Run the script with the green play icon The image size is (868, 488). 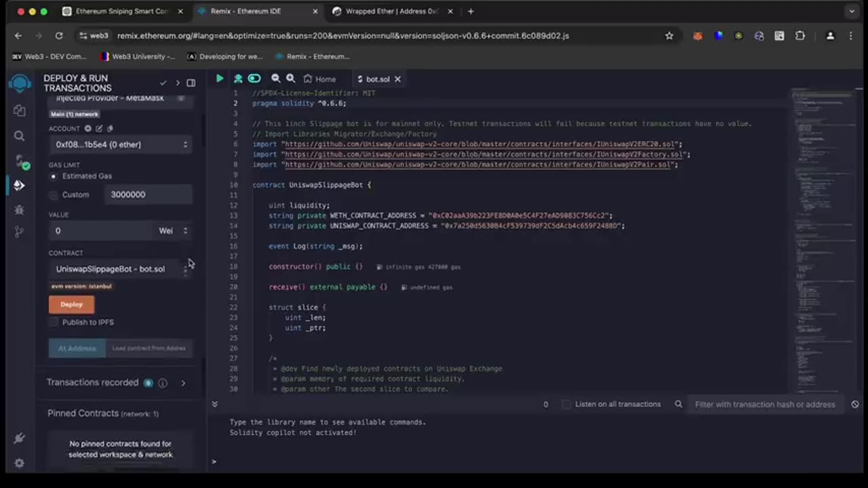220,79
